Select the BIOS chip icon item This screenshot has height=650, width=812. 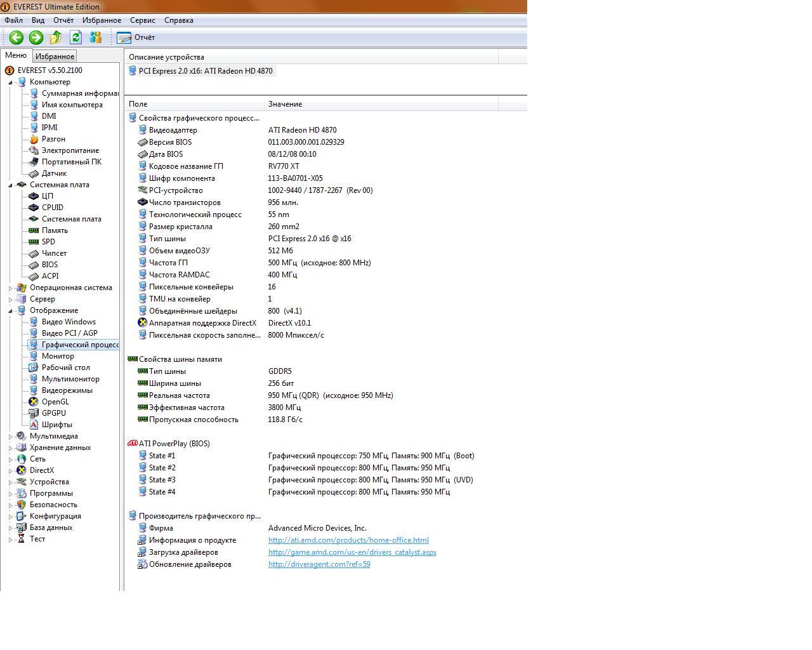[34, 265]
